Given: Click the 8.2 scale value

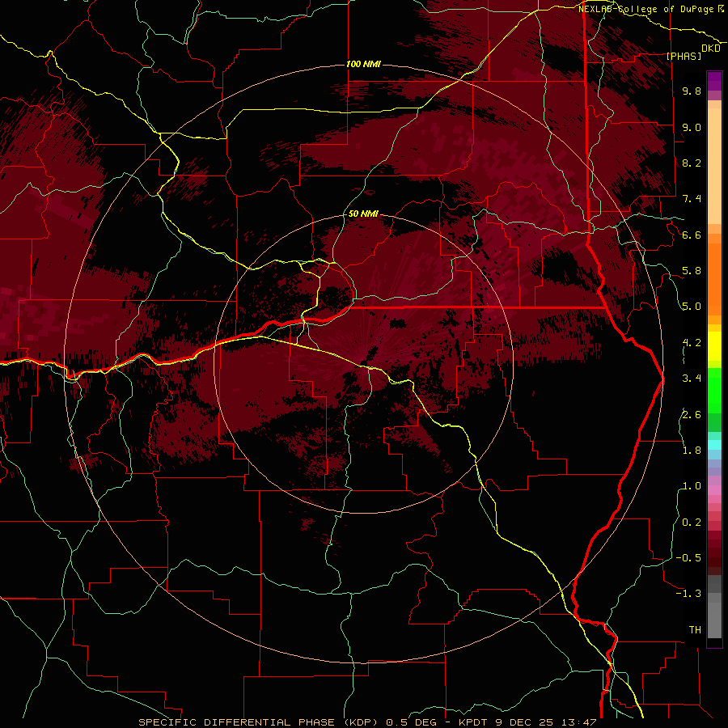Looking at the screenshot, I should click(x=692, y=163).
